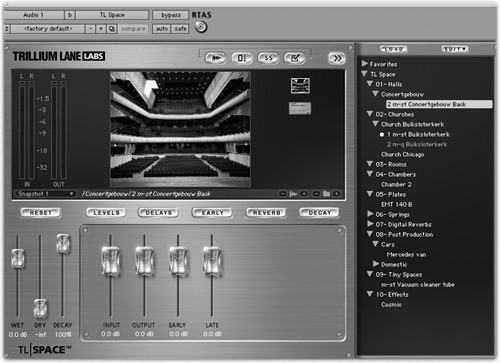Click the DRY fader handle

pos(40,308)
